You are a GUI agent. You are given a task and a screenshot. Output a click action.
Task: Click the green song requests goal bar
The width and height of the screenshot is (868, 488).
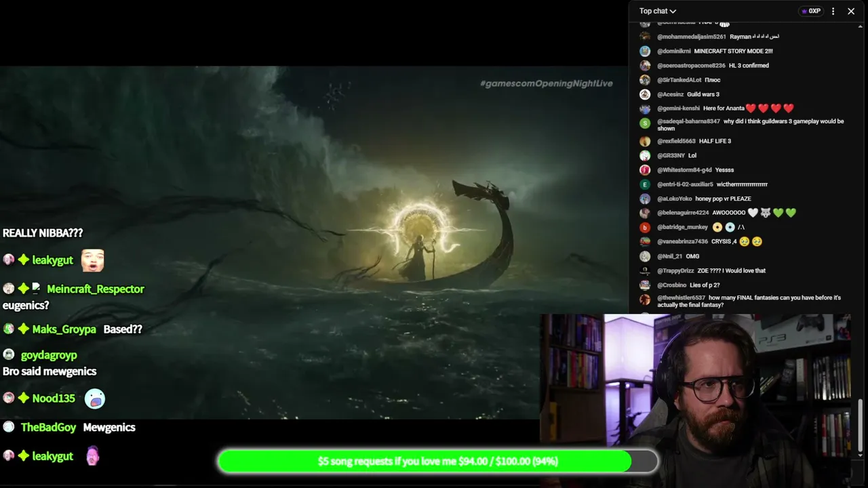tap(437, 462)
